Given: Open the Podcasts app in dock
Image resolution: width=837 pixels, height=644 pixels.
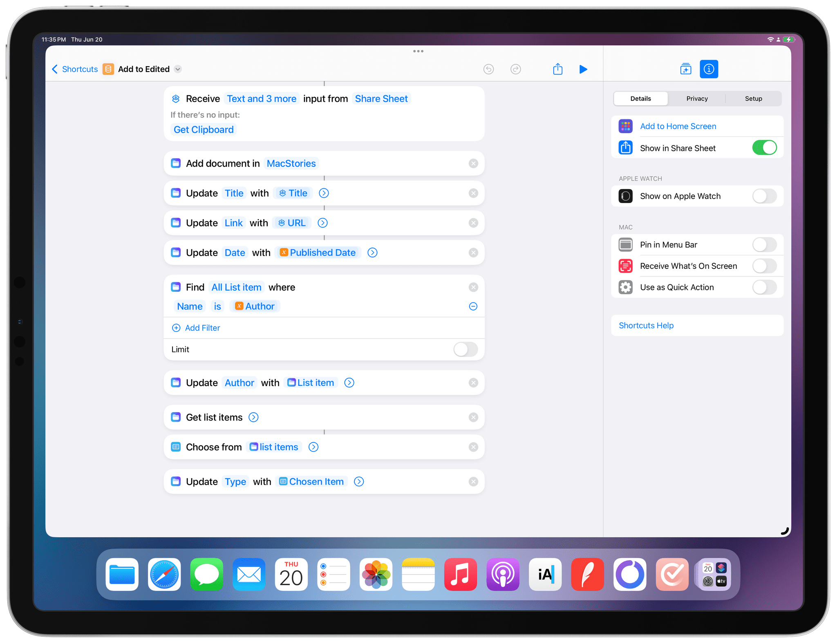Looking at the screenshot, I should pos(503,574).
